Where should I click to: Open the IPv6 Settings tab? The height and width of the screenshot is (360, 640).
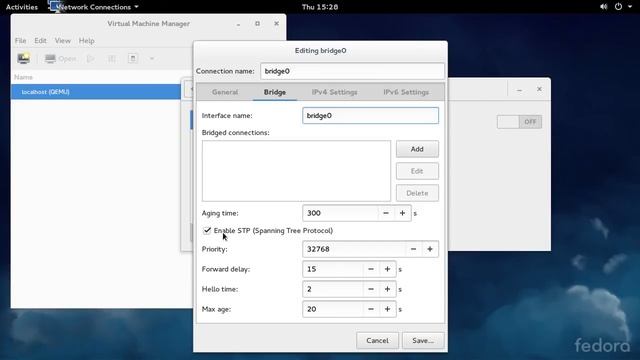pyautogui.click(x=406, y=92)
